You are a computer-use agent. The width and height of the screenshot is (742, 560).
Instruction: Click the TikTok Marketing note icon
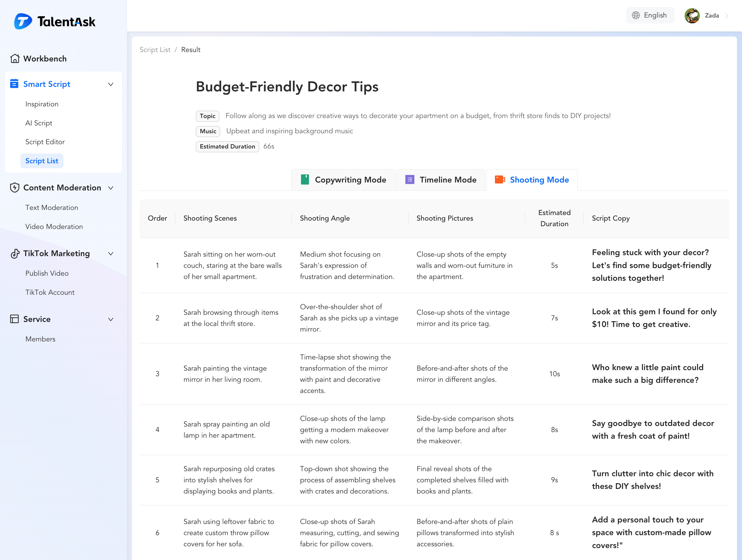click(x=15, y=254)
